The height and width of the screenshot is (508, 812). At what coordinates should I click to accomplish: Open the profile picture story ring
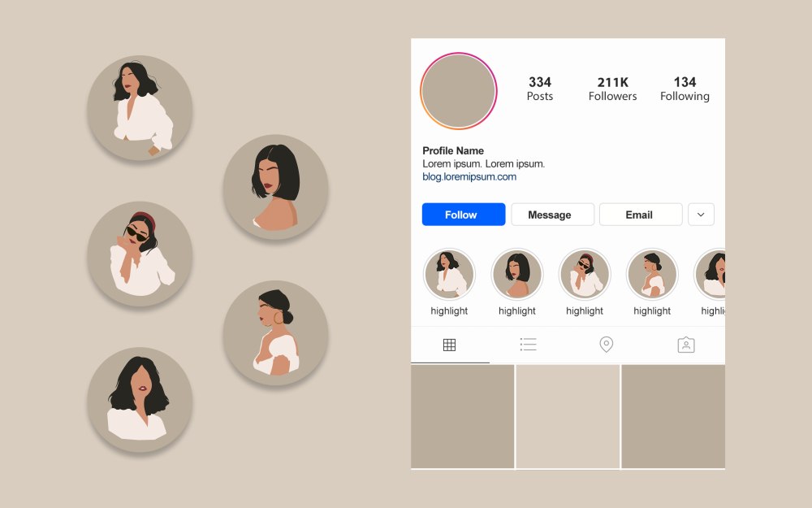[458, 91]
